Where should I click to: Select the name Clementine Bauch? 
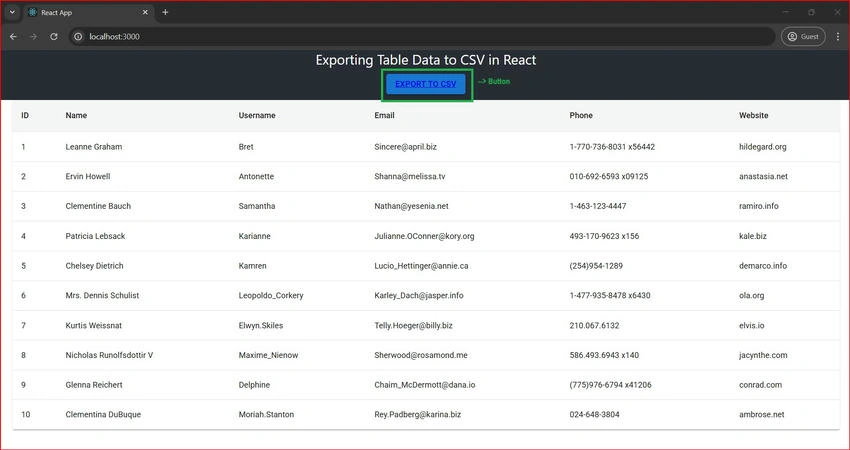click(98, 206)
